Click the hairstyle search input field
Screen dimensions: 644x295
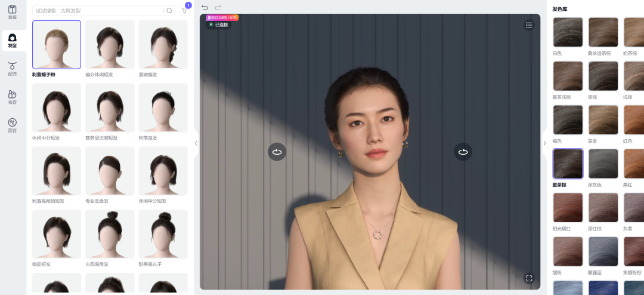(x=98, y=11)
